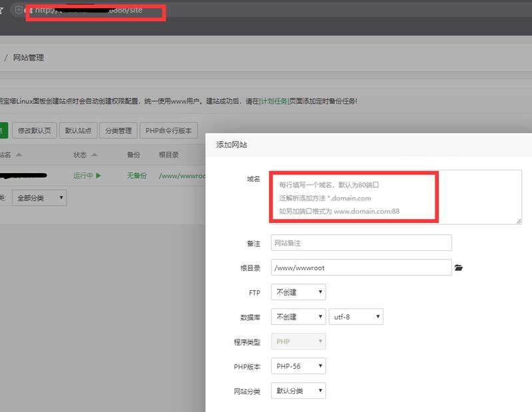The height and width of the screenshot is (412, 532).
Task: Expand the utf-8 encoding dropdown
Action: tap(356, 317)
